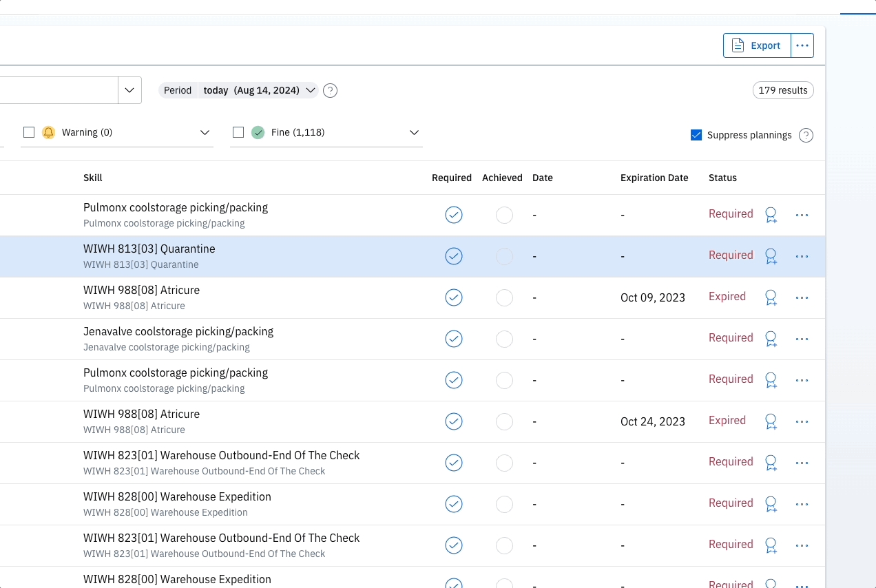
Task: Click the Export button
Action: point(757,45)
